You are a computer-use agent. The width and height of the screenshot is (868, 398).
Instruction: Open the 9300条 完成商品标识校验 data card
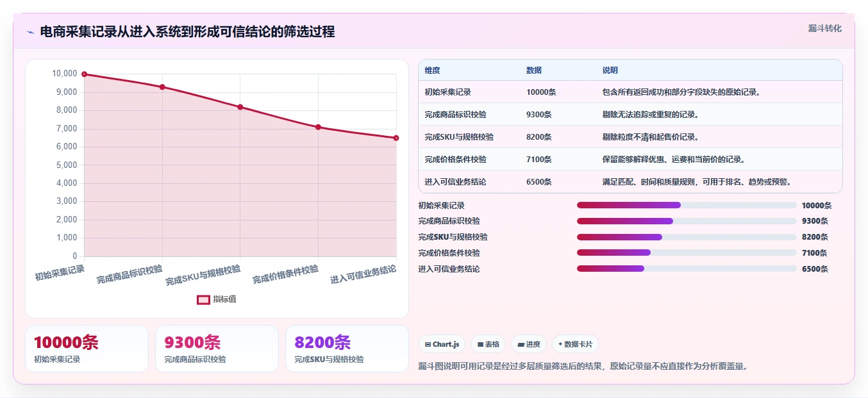(217, 349)
